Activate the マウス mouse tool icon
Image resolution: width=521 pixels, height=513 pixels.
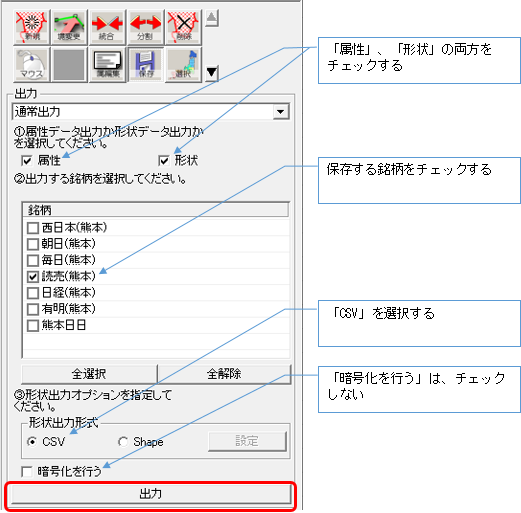click(x=32, y=65)
